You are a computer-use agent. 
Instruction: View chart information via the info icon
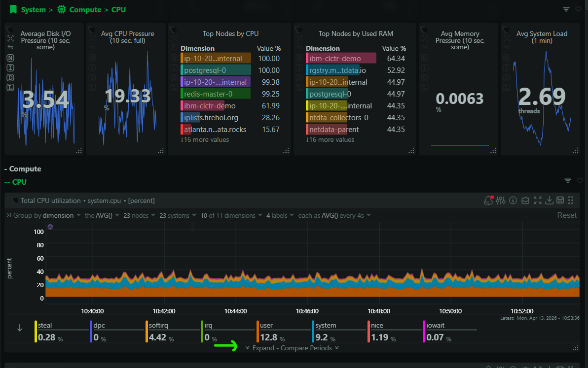click(513, 201)
